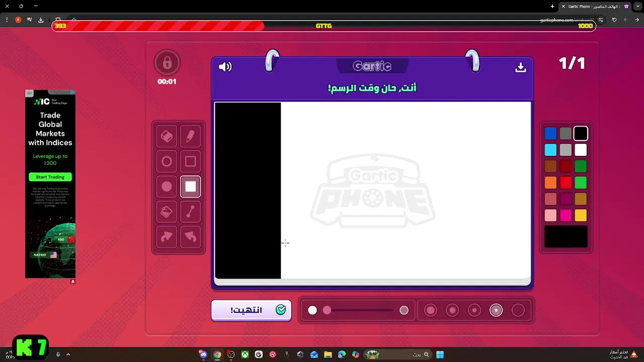Select the filled circle shape tool

point(167,187)
